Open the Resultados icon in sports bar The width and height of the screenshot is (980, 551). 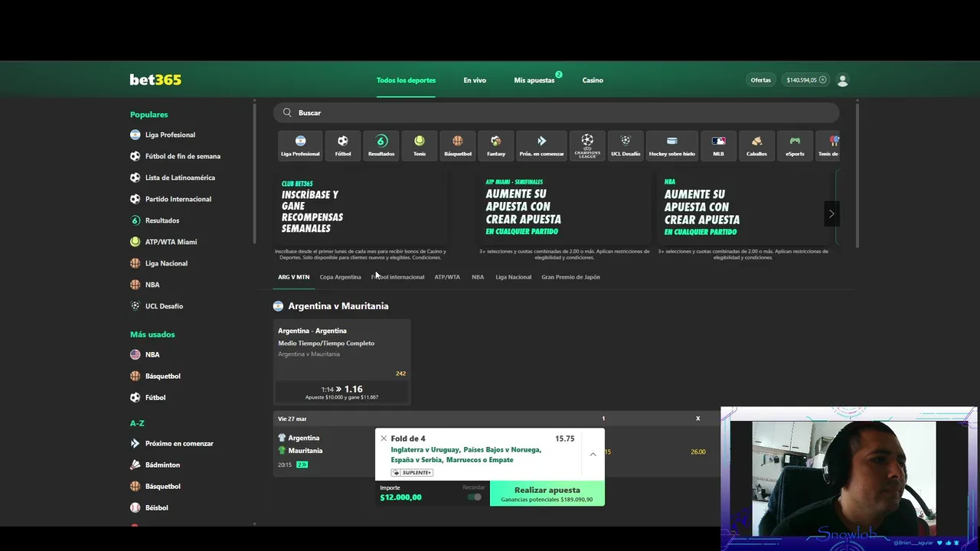(381, 145)
